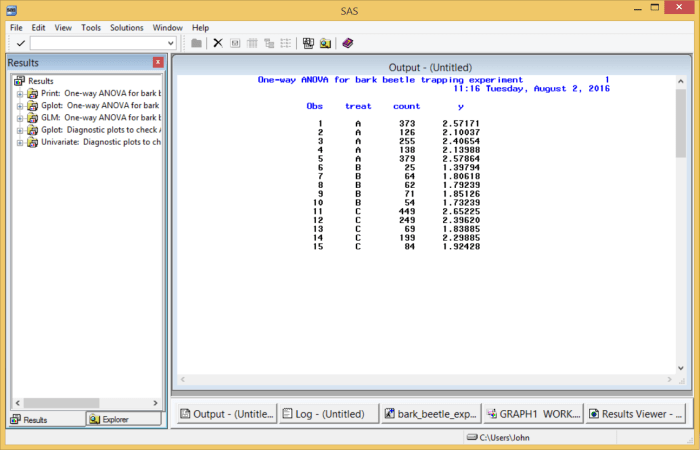The width and height of the screenshot is (700, 450).
Task: Click the checkmark submit command icon
Action: (21, 43)
